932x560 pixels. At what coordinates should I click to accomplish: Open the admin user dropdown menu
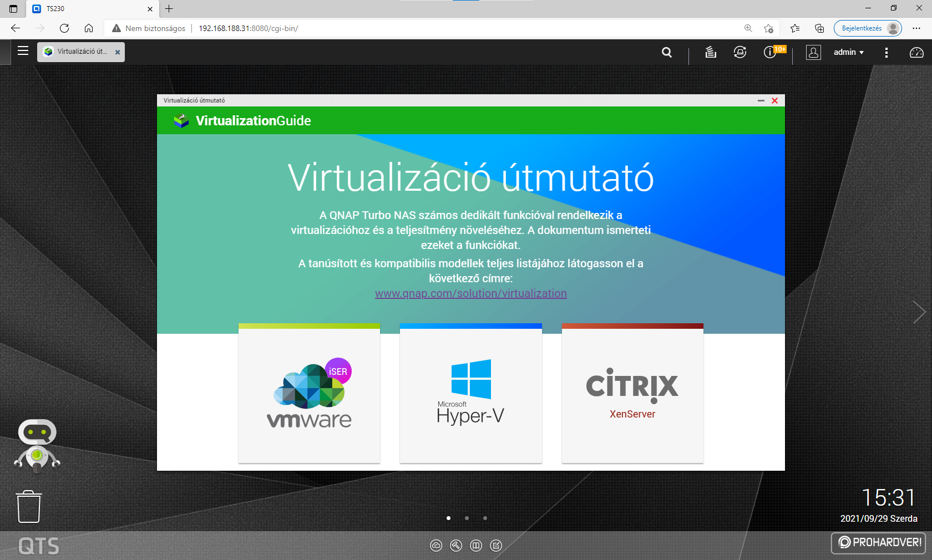coord(849,52)
